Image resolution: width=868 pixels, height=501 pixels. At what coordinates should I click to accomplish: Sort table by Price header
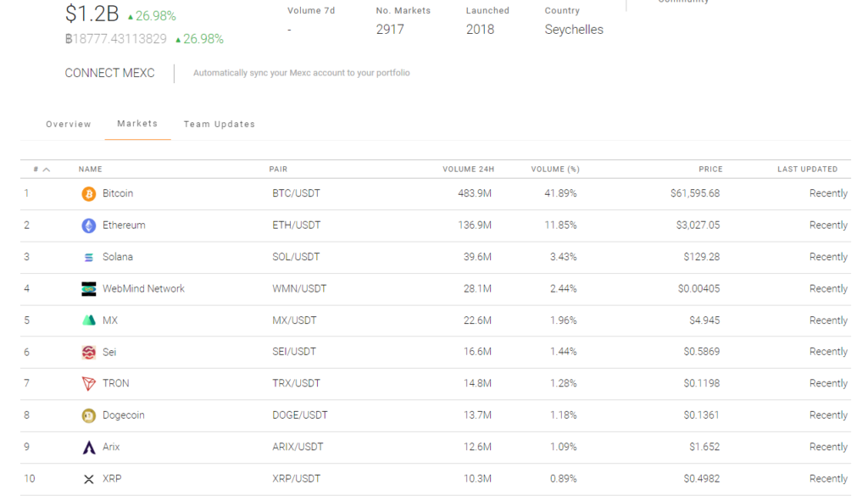click(710, 170)
